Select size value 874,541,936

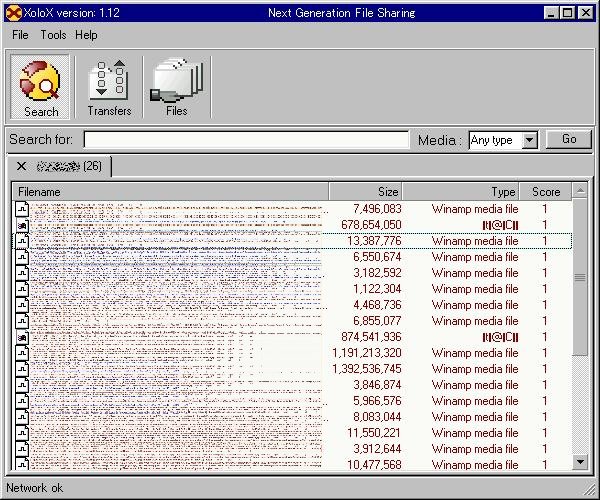[x=371, y=337]
